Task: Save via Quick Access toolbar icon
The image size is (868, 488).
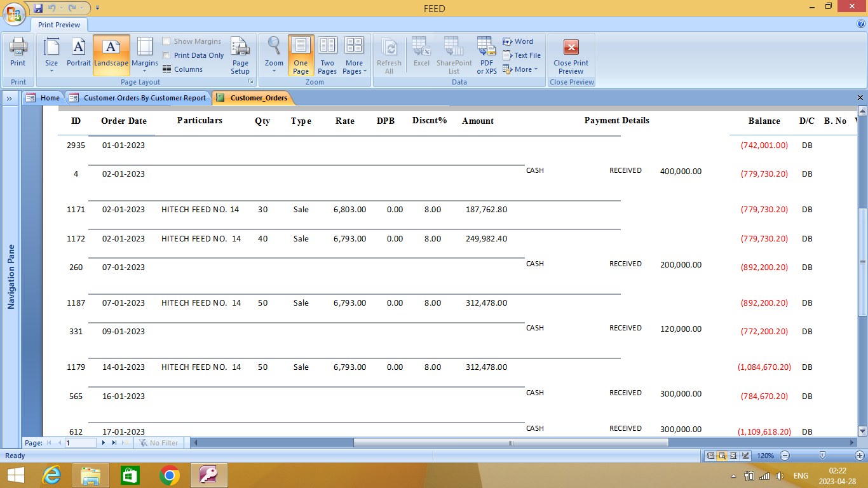Action: [x=38, y=8]
